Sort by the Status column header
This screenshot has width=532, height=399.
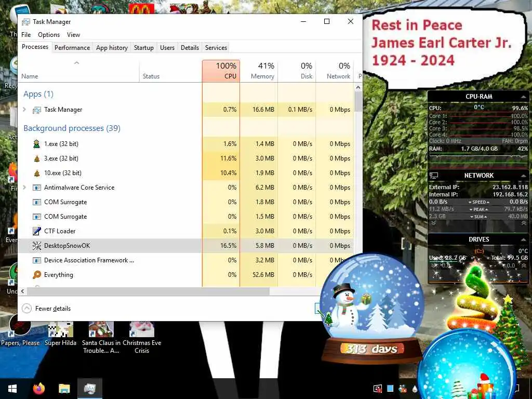coord(170,71)
